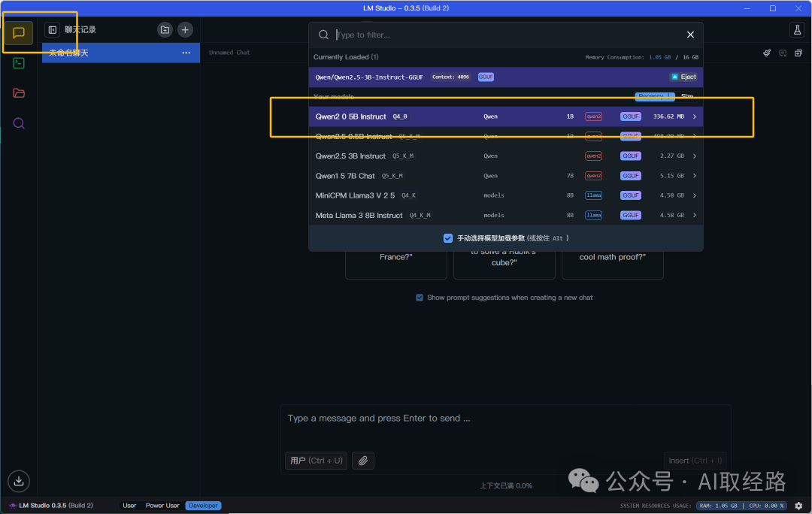Screen dimensions: 812x514
Task: Eject the loaded Qwen2.5-3B model
Action: coord(683,77)
